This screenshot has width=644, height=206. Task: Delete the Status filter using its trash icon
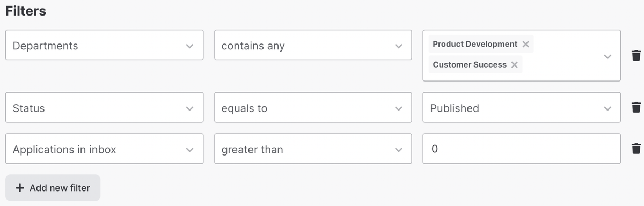(x=636, y=107)
